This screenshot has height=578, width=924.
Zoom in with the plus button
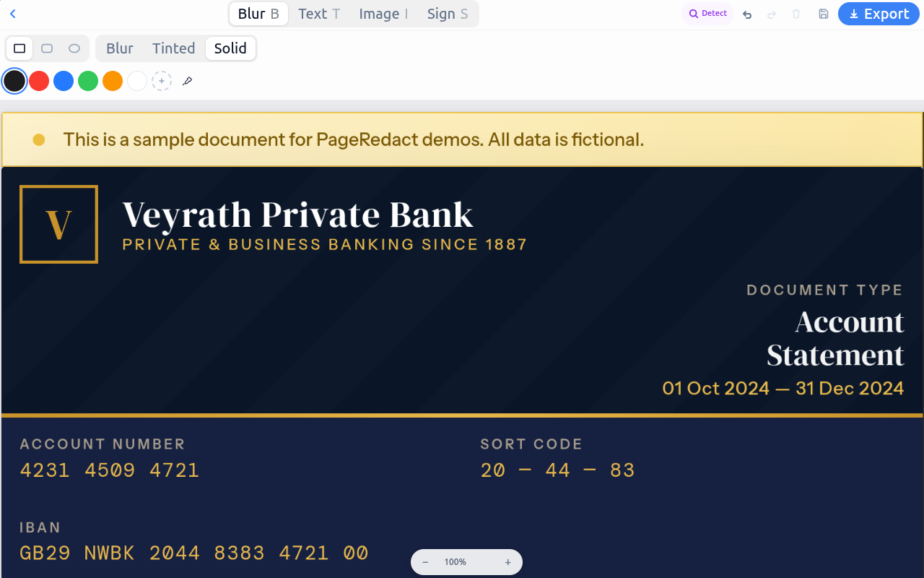pos(508,562)
